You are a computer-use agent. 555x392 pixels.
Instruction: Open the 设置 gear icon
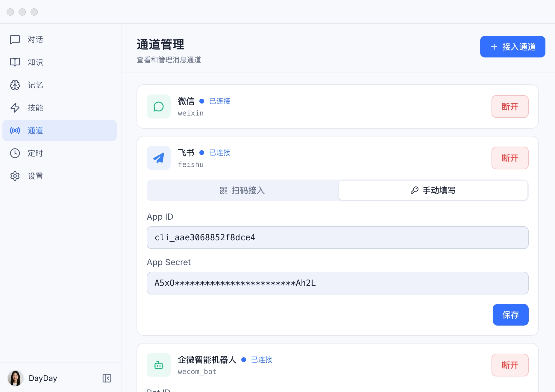pyautogui.click(x=15, y=176)
